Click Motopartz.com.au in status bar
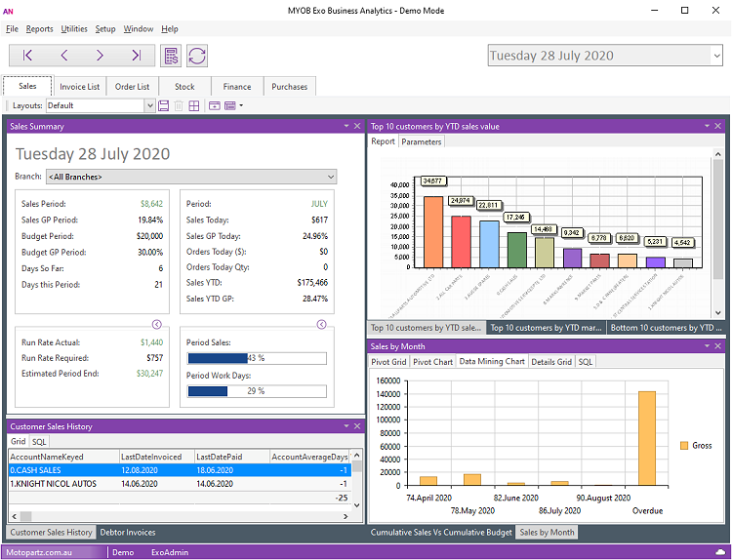This screenshot has height=560, width=732. pyautogui.click(x=39, y=552)
